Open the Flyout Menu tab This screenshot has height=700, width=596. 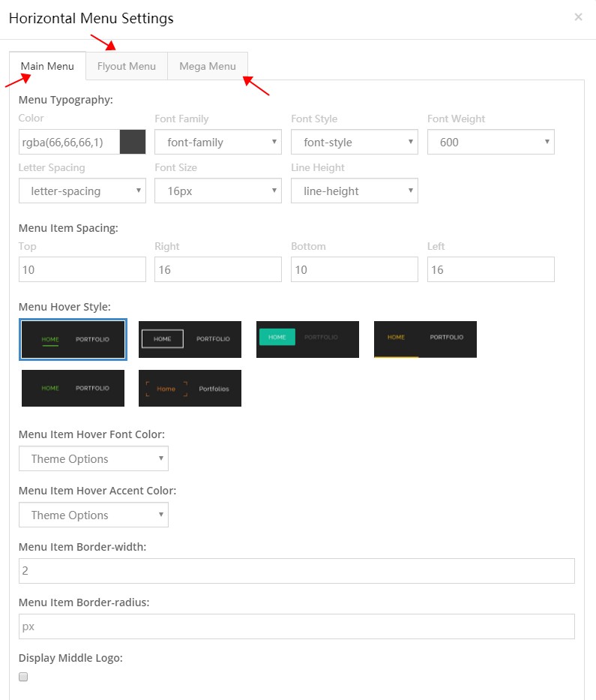tap(127, 66)
